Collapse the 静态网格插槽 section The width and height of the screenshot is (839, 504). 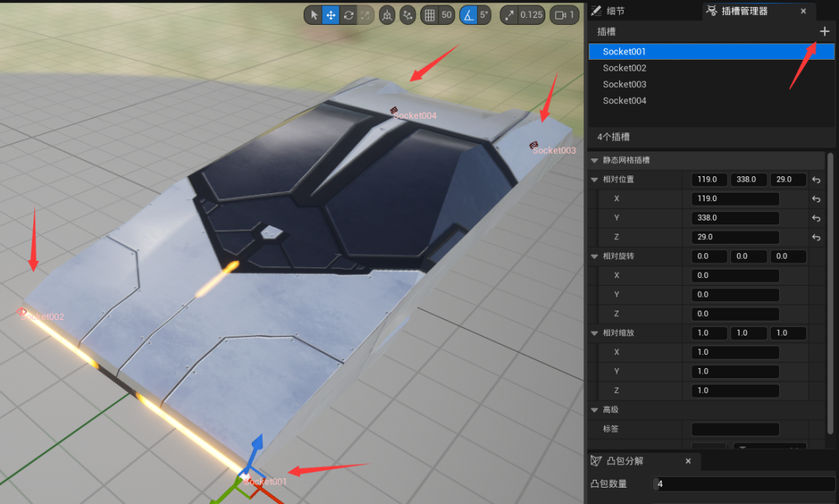594,161
